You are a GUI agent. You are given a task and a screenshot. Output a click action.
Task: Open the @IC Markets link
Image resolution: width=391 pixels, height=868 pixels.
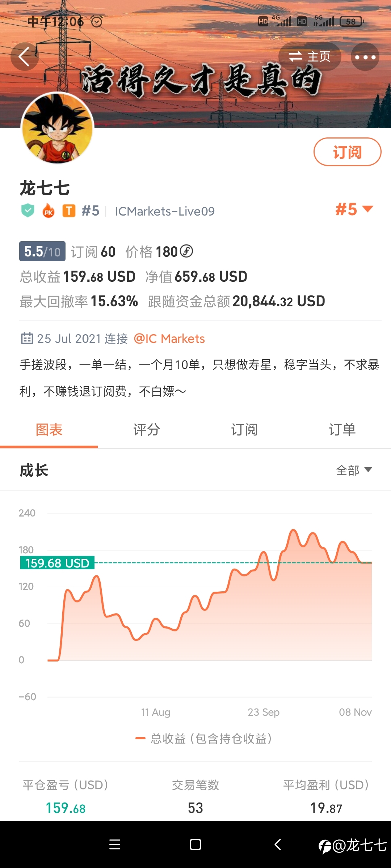coord(169,339)
